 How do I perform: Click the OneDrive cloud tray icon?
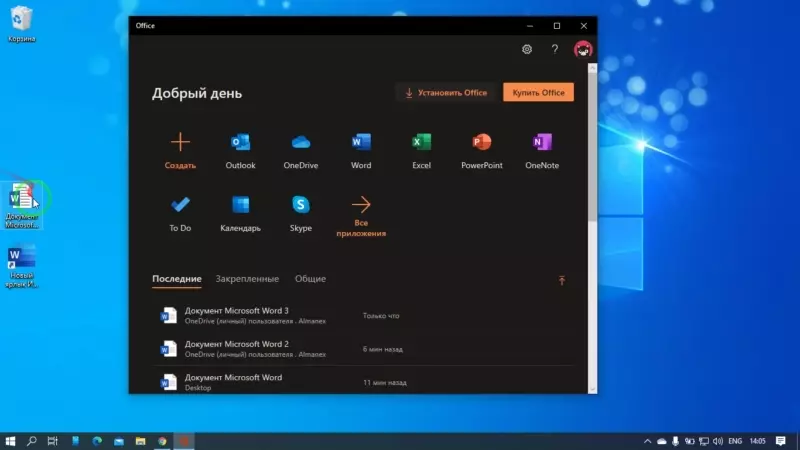click(x=662, y=441)
